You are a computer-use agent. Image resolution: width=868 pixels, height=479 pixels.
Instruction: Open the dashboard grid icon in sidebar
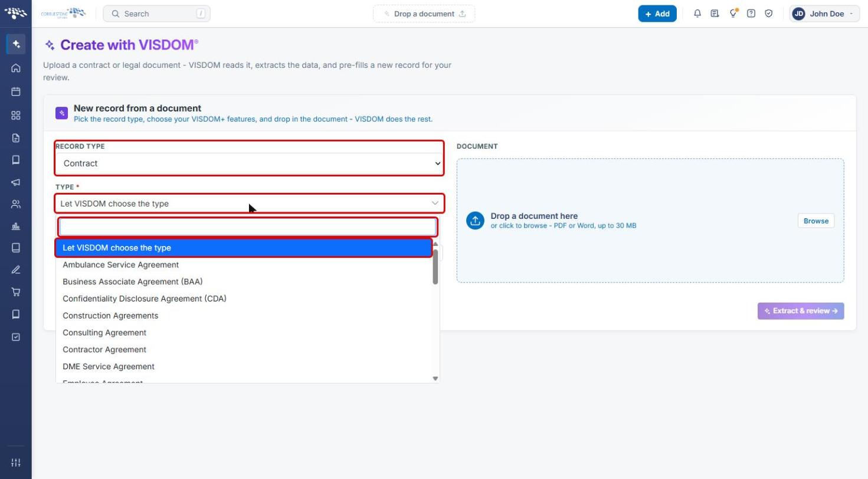(x=16, y=115)
